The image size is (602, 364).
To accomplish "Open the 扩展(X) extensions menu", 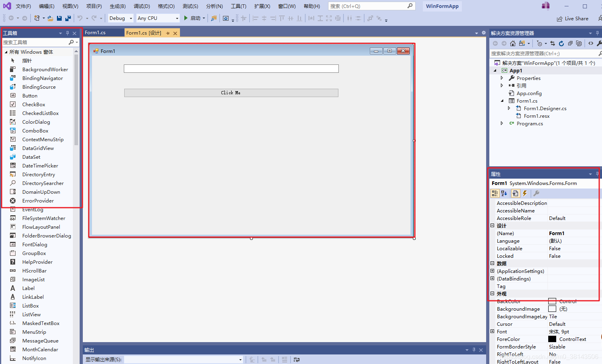I will point(262,6).
